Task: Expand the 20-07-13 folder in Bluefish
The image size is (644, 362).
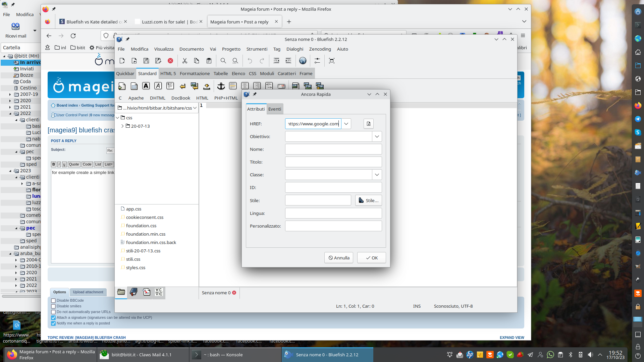Action: 122,126
